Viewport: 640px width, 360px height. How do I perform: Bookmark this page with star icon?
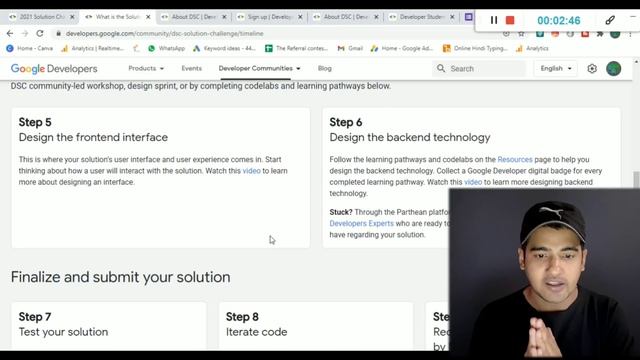pyautogui.click(x=521, y=34)
